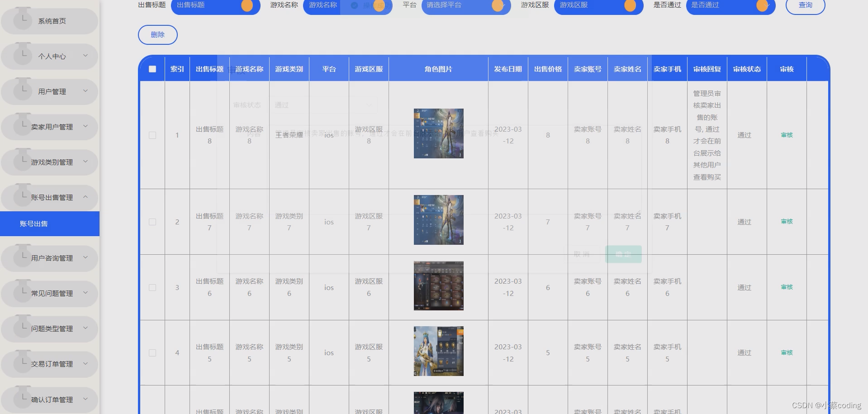Click the 索引 column header
Viewport: 868px width, 414px height.
click(x=177, y=69)
